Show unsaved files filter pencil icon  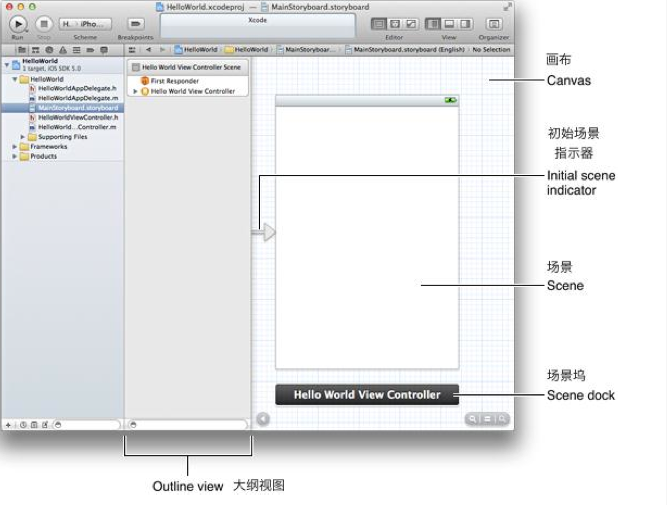tap(45, 425)
